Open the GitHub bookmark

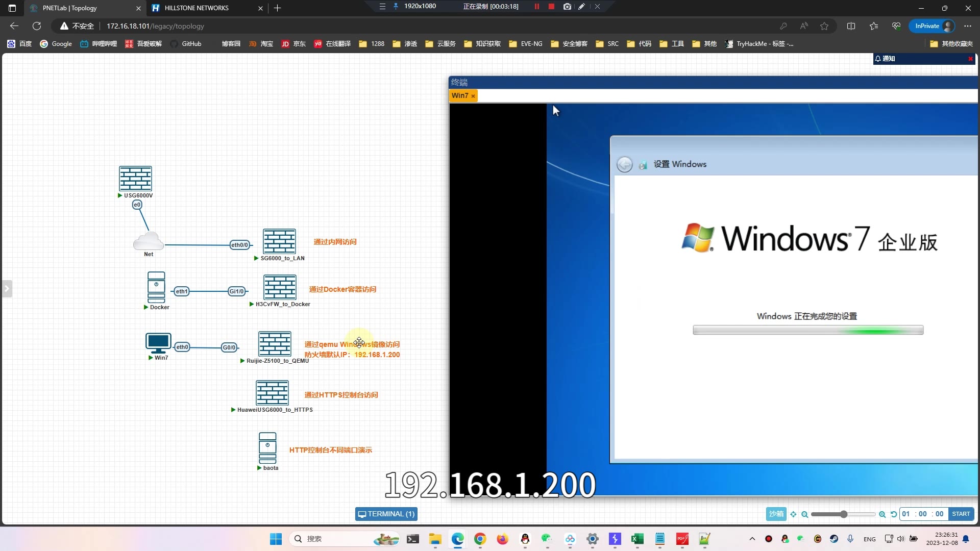click(x=186, y=44)
